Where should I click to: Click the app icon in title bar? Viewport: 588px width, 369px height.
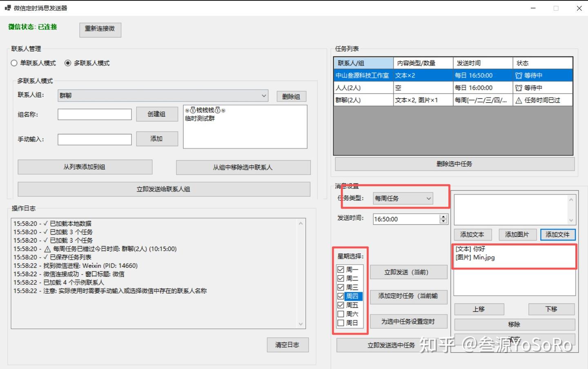tap(7, 8)
